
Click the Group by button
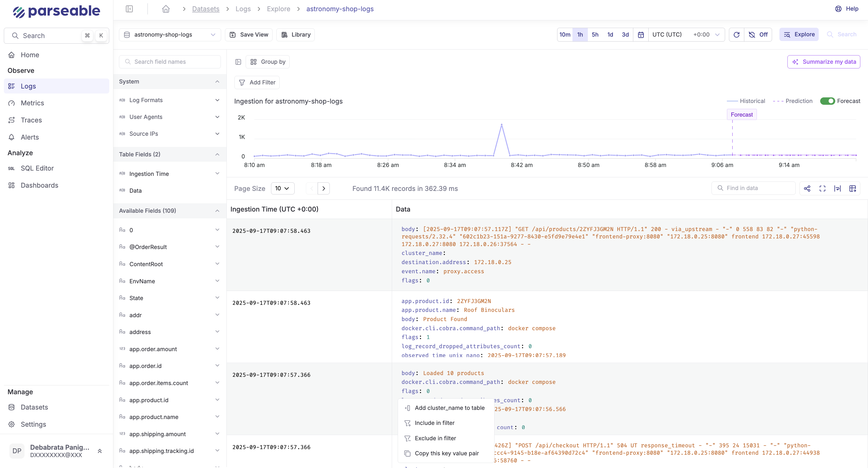(267, 62)
